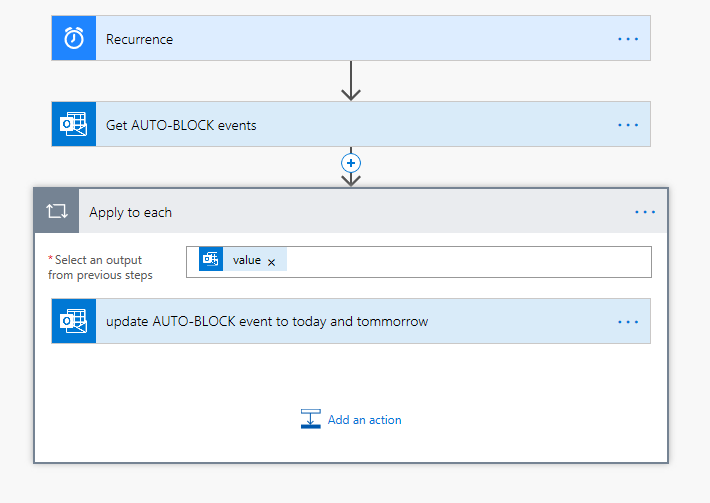
Task: Open the Recurrence step options menu
Action: coord(627,39)
